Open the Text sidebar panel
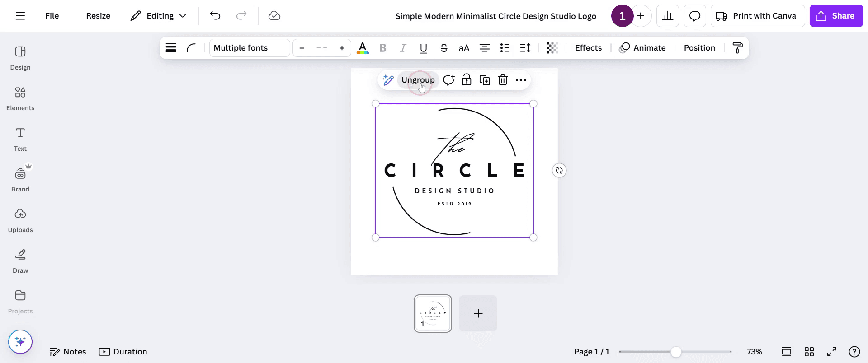 20,140
